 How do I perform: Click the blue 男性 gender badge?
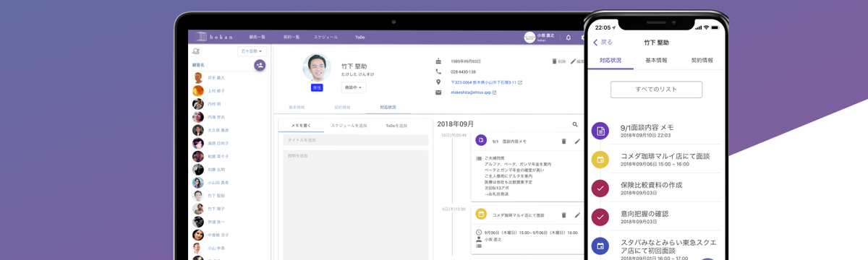(317, 87)
